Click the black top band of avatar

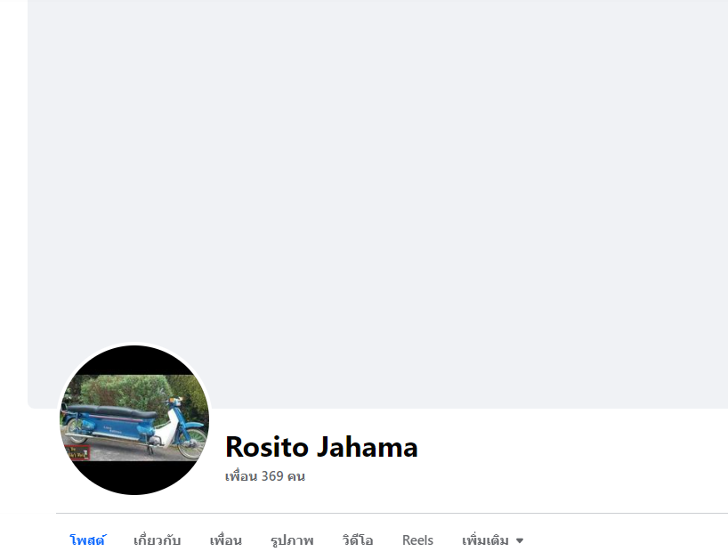pos(134,361)
